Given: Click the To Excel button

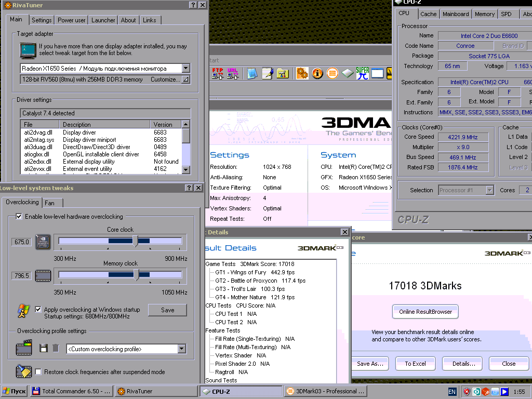Looking at the screenshot, I should click(415, 364).
